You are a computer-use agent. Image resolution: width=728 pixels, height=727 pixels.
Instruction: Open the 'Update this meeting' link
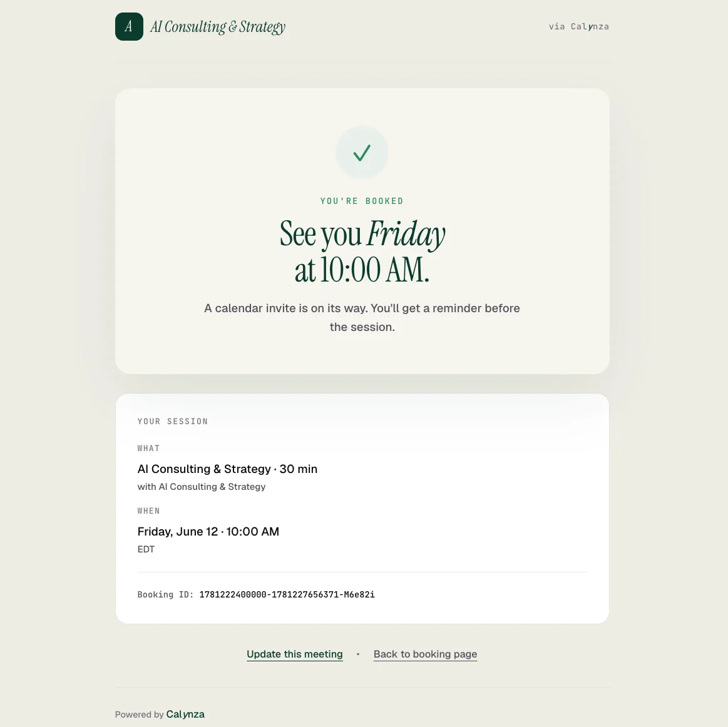295,654
